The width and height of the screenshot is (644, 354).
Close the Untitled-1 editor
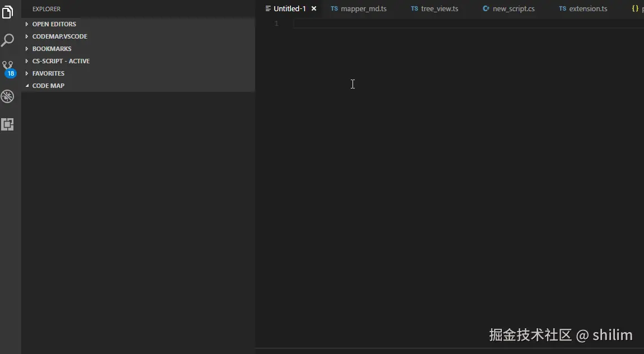pyautogui.click(x=314, y=8)
